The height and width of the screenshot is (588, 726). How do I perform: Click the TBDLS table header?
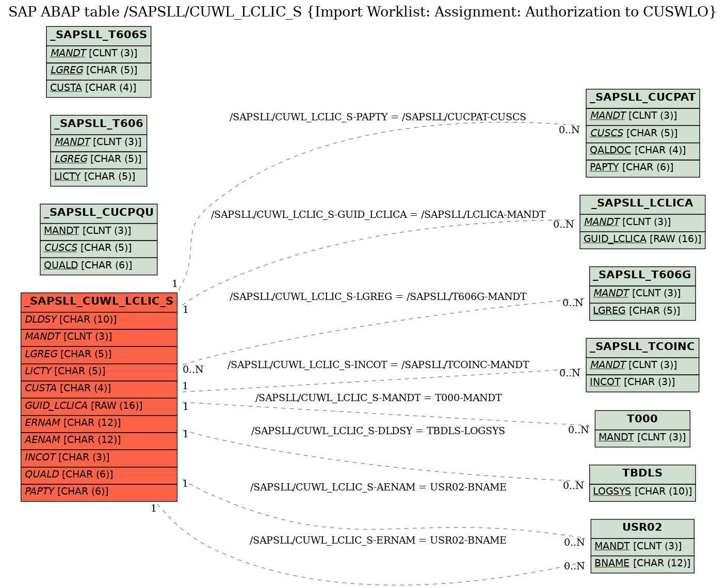pyautogui.click(x=642, y=474)
